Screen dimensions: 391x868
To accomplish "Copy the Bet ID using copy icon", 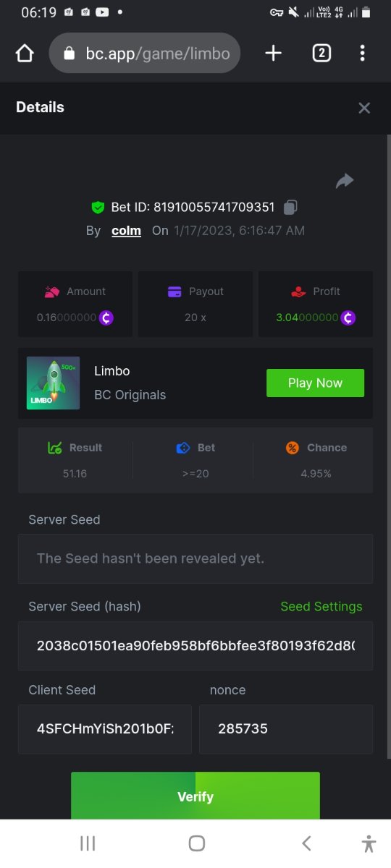I will (x=290, y=208).
